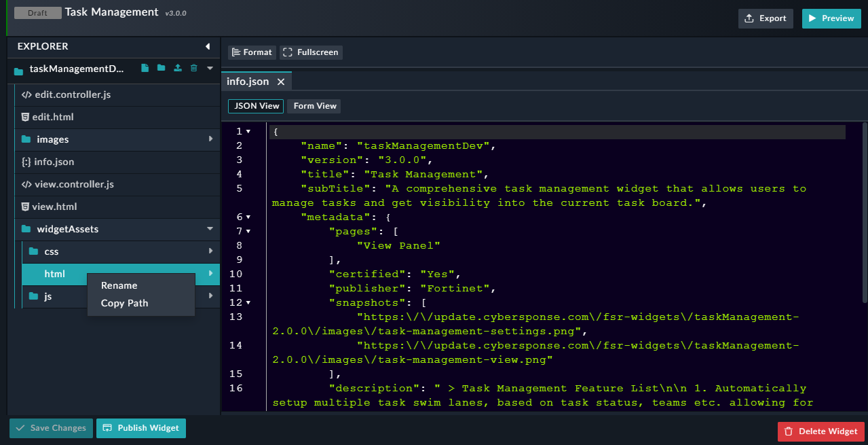
Task: Expand the css folder inside widgetAssets
Action: [x=211, y=251]
